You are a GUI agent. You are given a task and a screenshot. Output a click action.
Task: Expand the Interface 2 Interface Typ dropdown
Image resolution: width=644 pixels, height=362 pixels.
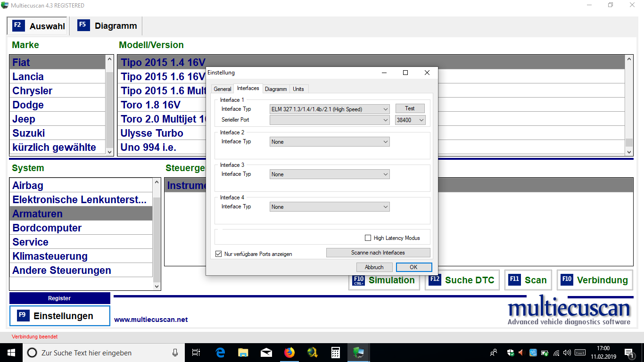[330, 142]
